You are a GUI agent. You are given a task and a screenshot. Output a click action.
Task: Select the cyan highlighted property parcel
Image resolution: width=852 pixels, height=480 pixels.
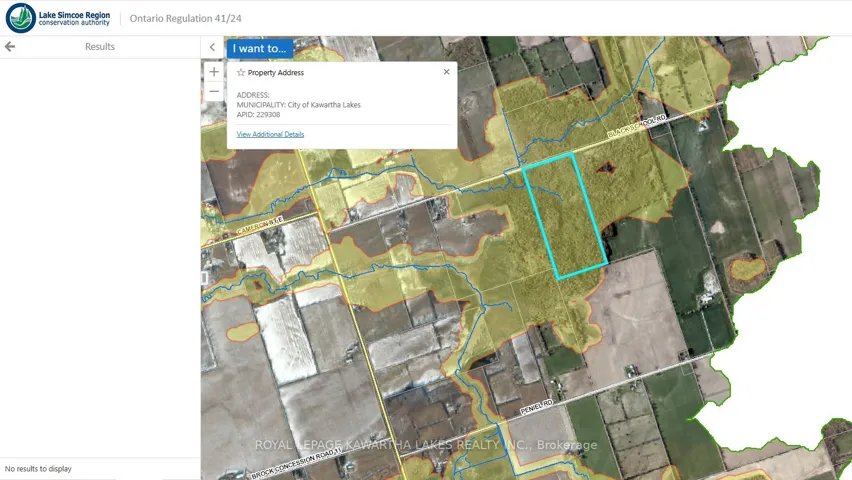[x=565, y=215]
